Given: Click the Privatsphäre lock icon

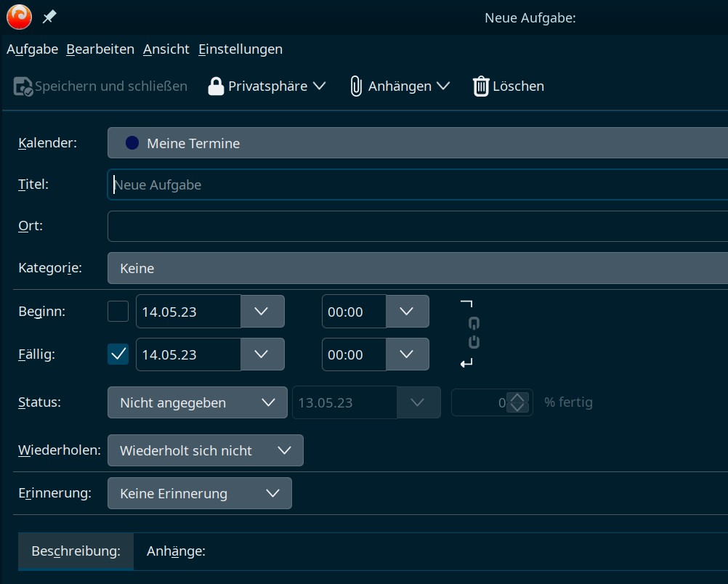Looking at the screenshot, I should (x=216, y=86).
